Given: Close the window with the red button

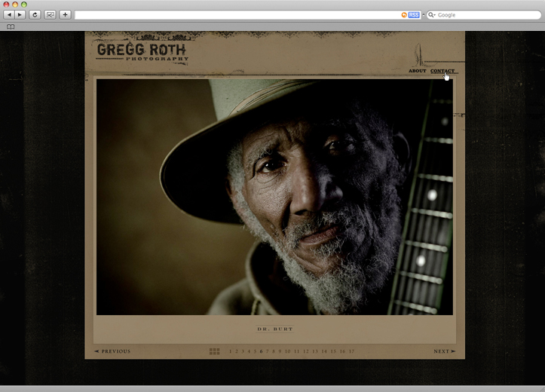Looking at the screenshot, I should click(x=6, y=5).
